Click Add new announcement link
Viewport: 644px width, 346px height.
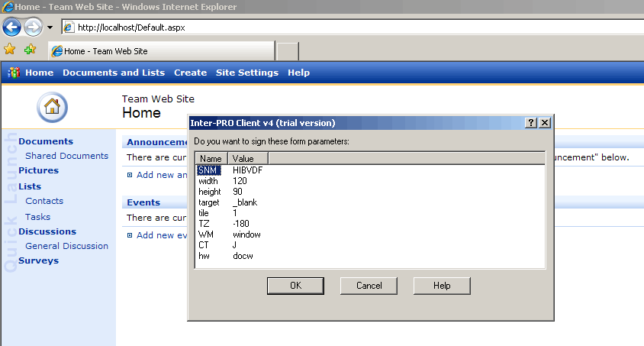pyautogui.click(x=162, y=175)
